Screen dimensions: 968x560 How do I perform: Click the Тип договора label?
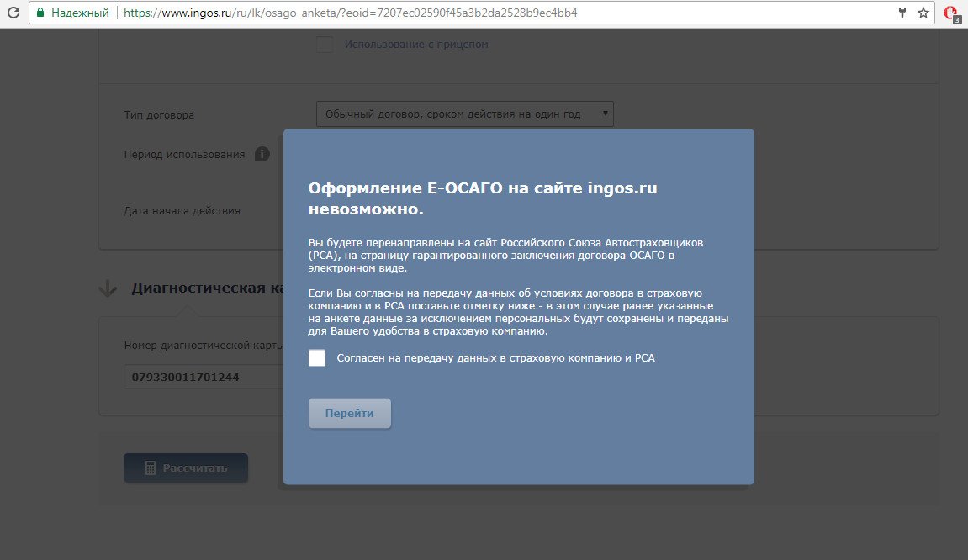pos(159,115)
